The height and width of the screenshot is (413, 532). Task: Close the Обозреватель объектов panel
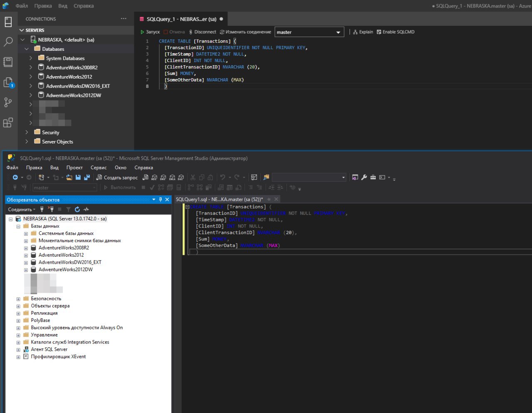click(167, 200)
